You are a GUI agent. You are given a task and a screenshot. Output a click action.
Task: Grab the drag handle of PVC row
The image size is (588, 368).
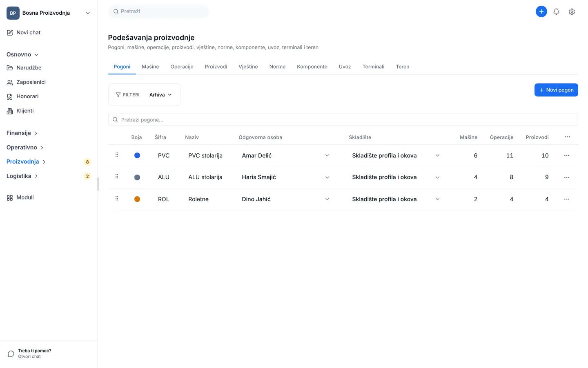117,155
